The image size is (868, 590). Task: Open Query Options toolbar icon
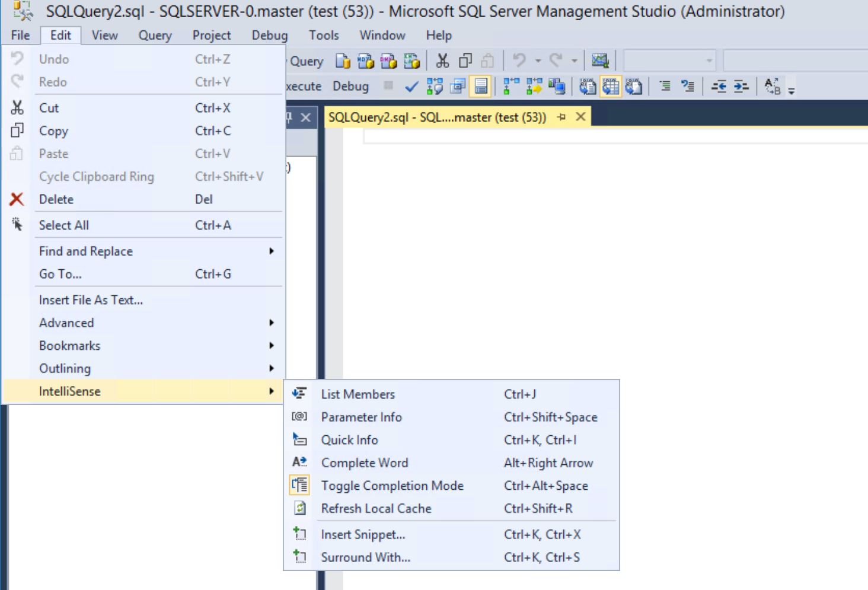458,87
